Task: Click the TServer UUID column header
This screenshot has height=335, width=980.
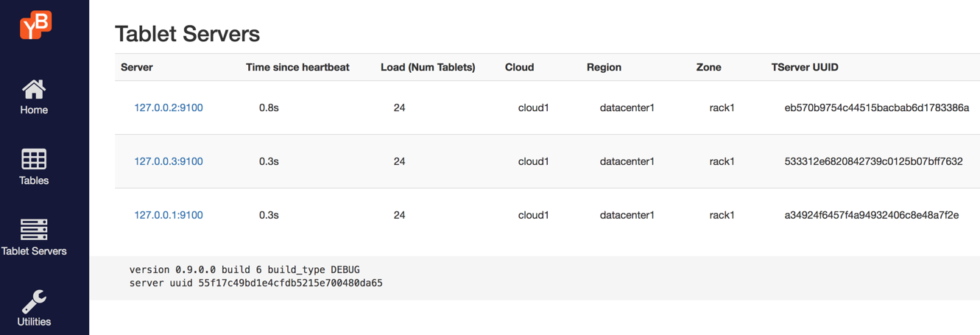Action: pos(805,67)
